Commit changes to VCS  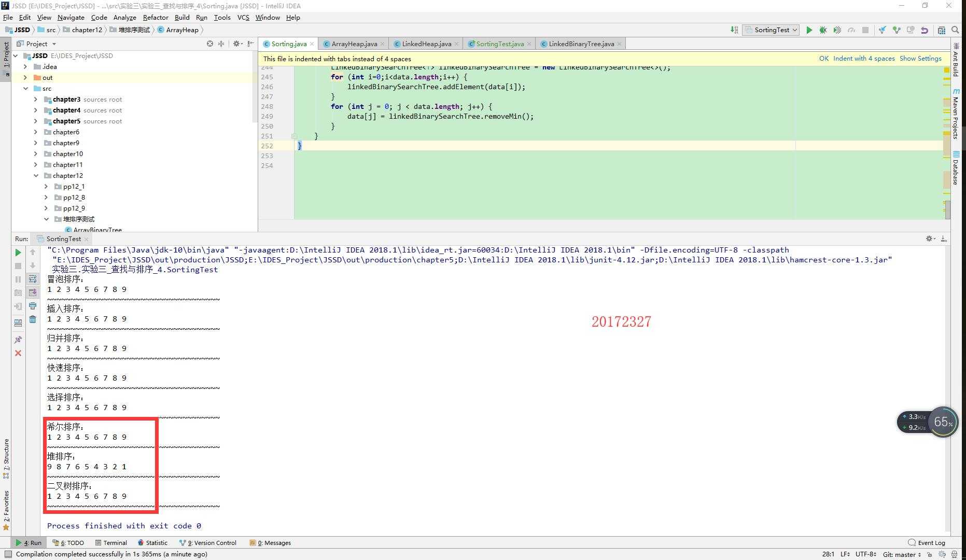896,30
